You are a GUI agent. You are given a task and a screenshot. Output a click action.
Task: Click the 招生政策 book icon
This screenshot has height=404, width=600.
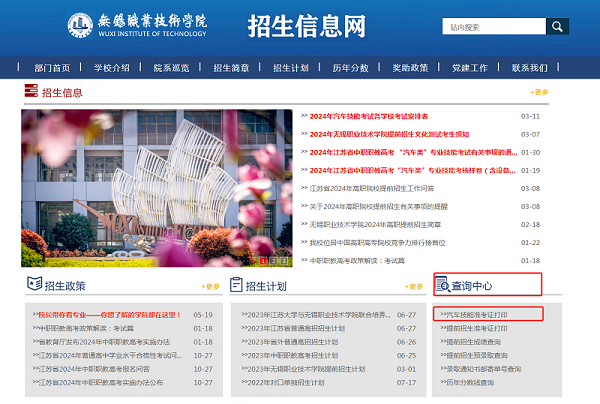[x=33, y=286]
